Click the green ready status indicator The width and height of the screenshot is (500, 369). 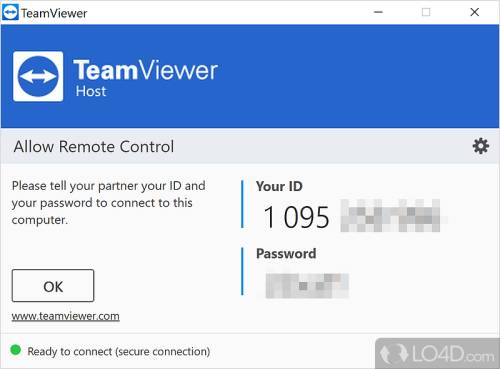click(x=16, y=350)
